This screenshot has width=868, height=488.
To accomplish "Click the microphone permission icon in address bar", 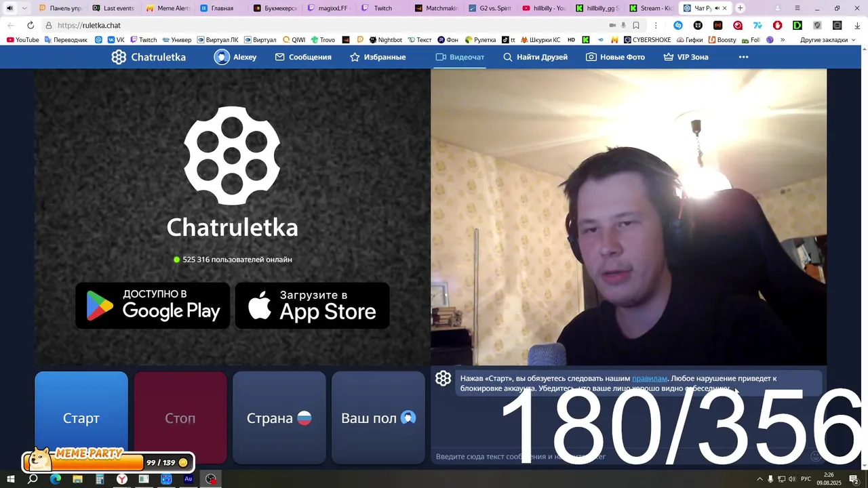I will pyautogui.click(x=623, y=25).
